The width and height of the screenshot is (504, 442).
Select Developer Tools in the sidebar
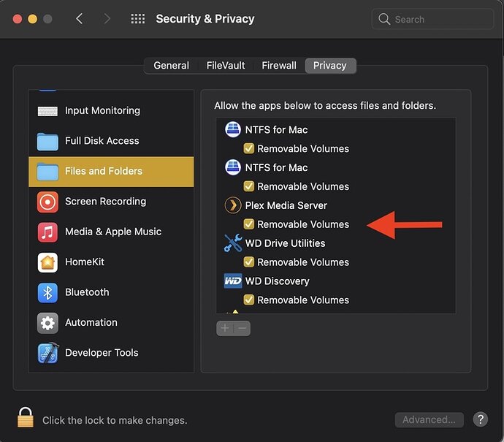pos(111,353)
